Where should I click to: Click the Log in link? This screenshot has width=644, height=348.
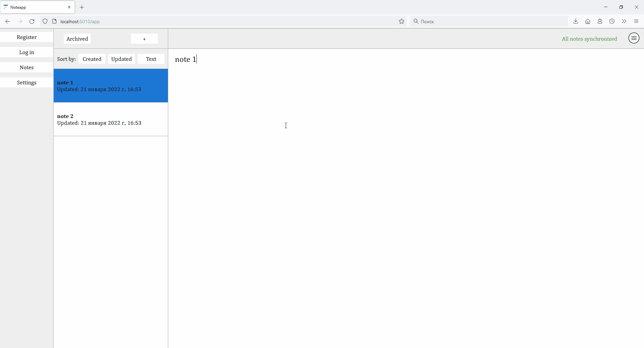(27, 52)
